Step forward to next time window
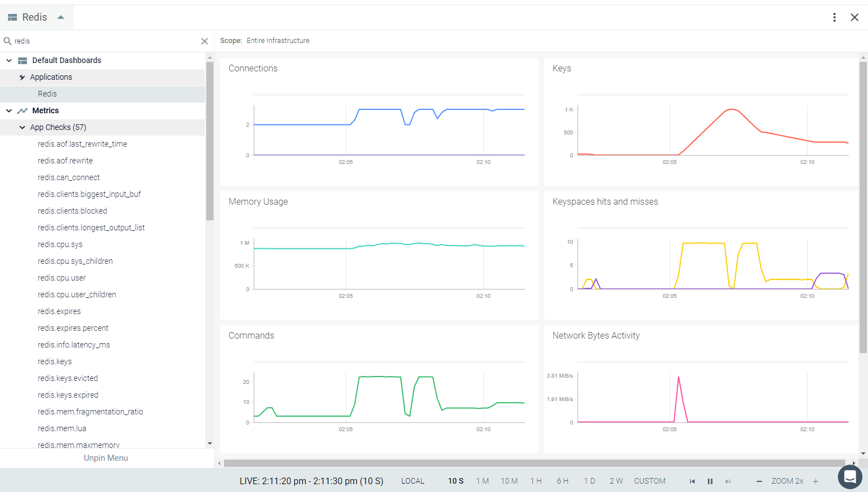This screenshot has width=868, height=492. [x=728, y=481]
